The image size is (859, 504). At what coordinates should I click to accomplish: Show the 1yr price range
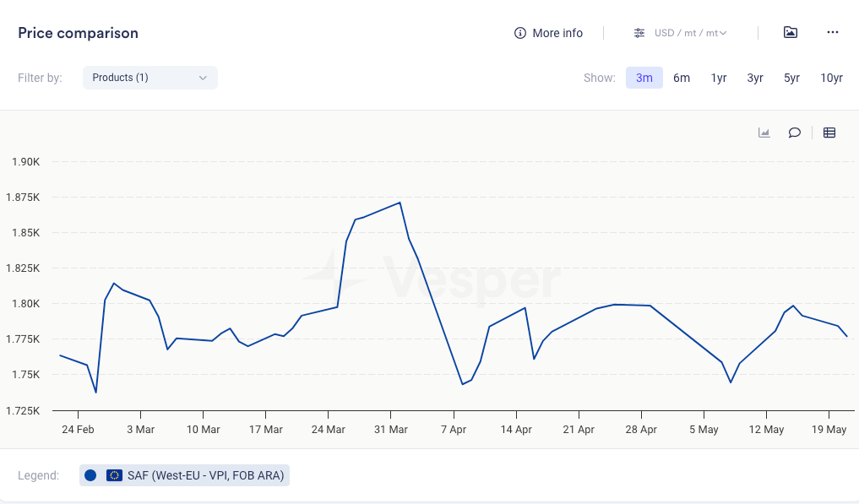(x=719, y=78)
